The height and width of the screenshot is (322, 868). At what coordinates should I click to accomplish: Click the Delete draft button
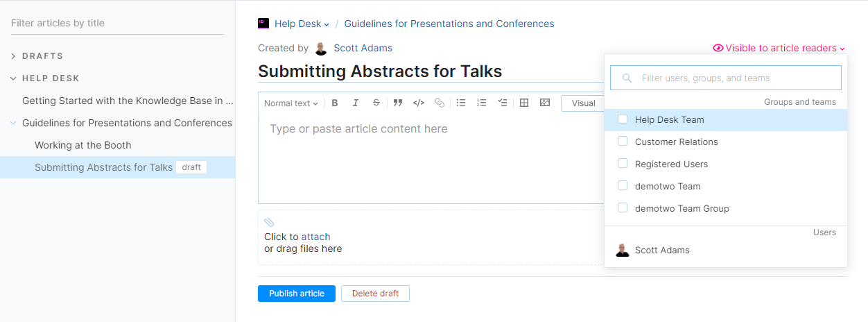(375, 294)
